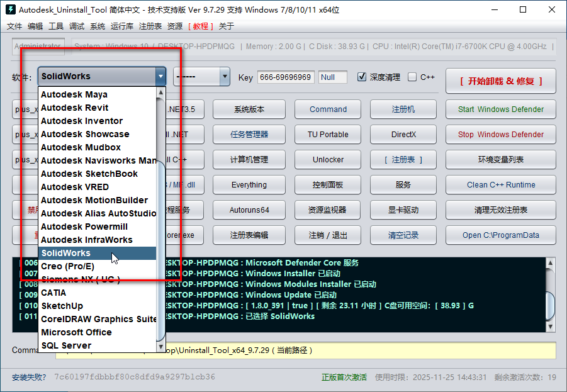The height and width of the screenshot is (392, 567).
Task: Select Autodesk Showcase in the list
Action: (98, 134)
